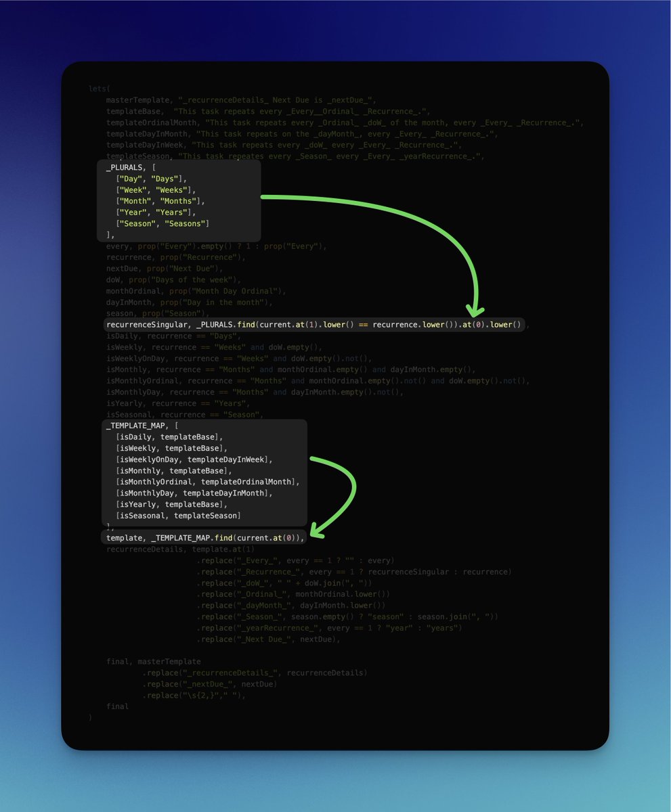Select the [isDaily, templateBase] row
The width and height of the screenshot is (671, 812).
tap(169, 437)
